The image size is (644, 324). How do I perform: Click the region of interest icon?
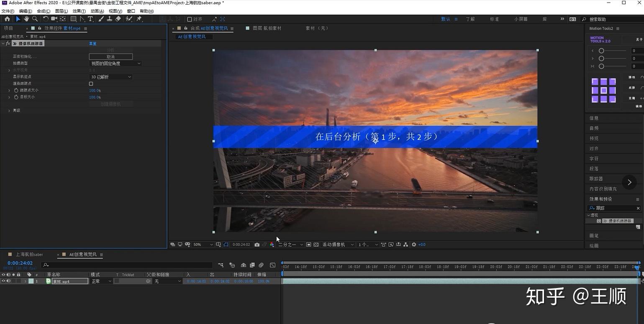coord(308,245)
